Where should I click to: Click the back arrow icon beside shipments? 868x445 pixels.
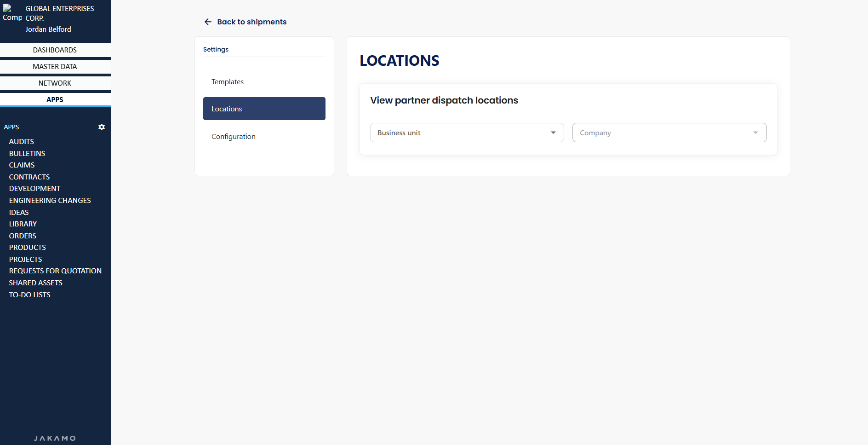[x=208, y=22]
